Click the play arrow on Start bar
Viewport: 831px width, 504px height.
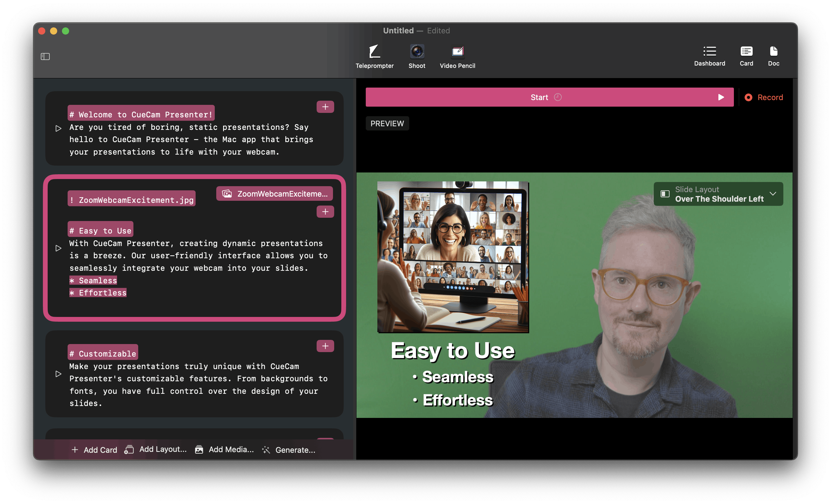721,97
